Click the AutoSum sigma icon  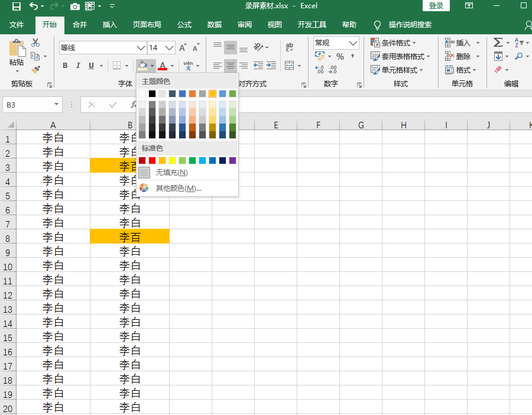pyautogui.click(x=498, y=43)
